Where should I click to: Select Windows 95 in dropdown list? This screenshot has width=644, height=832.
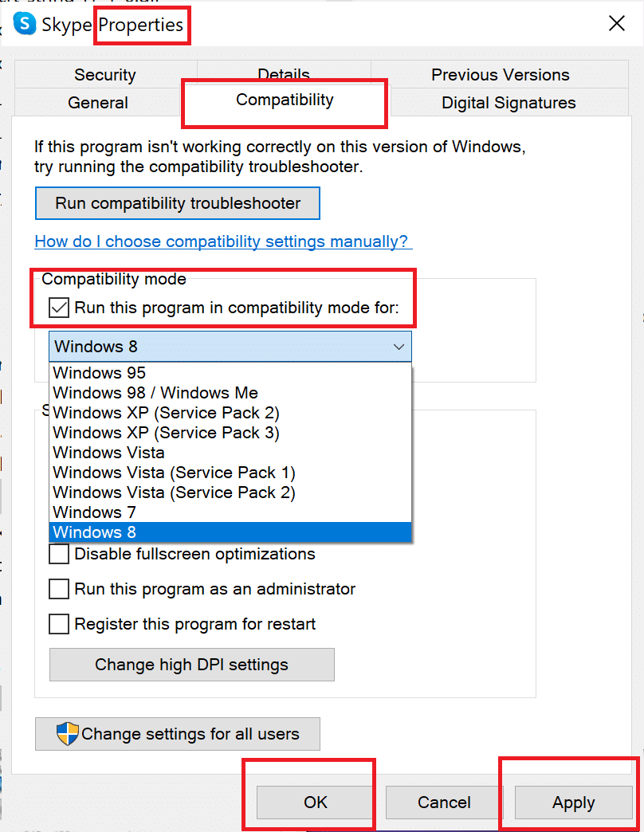coord(99,373)
